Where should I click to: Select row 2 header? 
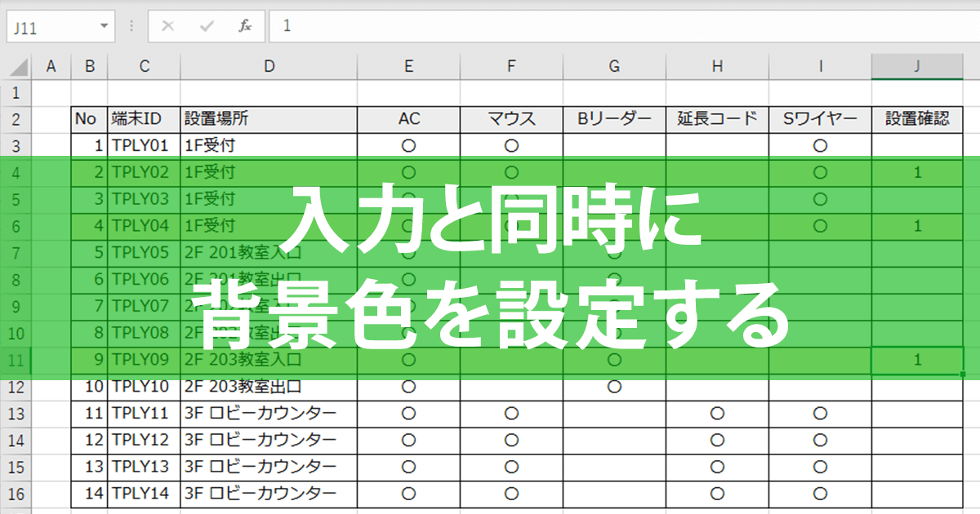(x=16, y=119)
